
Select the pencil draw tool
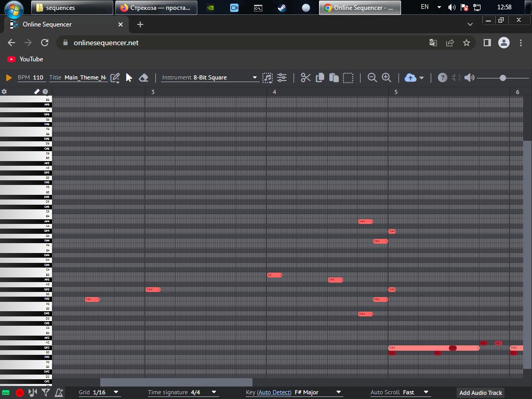click(x=115, y=78)
